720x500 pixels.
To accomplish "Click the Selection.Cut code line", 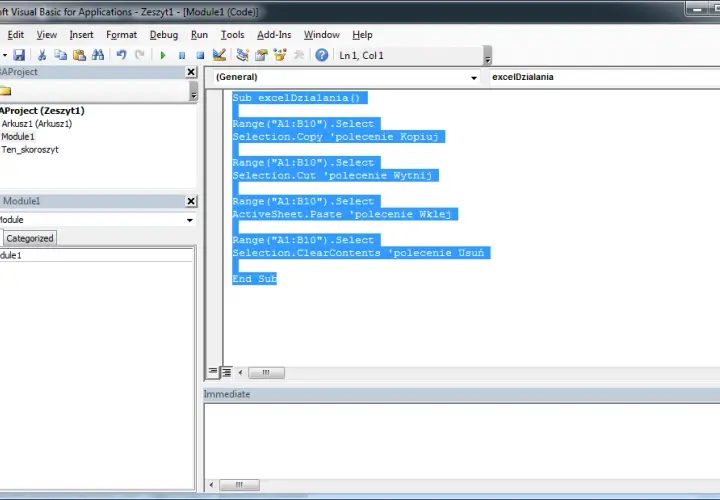I will click(x=332, y=175).
